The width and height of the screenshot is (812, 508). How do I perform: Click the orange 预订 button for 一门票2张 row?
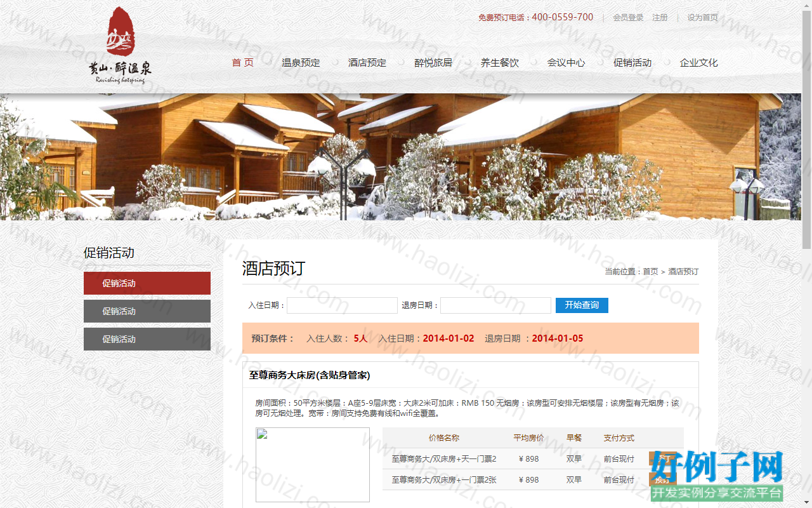tap(662, 479)
